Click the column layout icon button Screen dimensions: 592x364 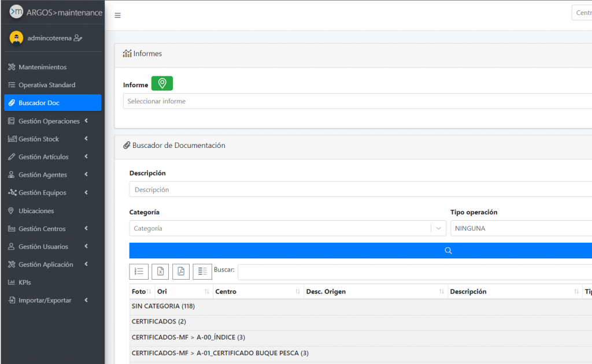(202, 272)
